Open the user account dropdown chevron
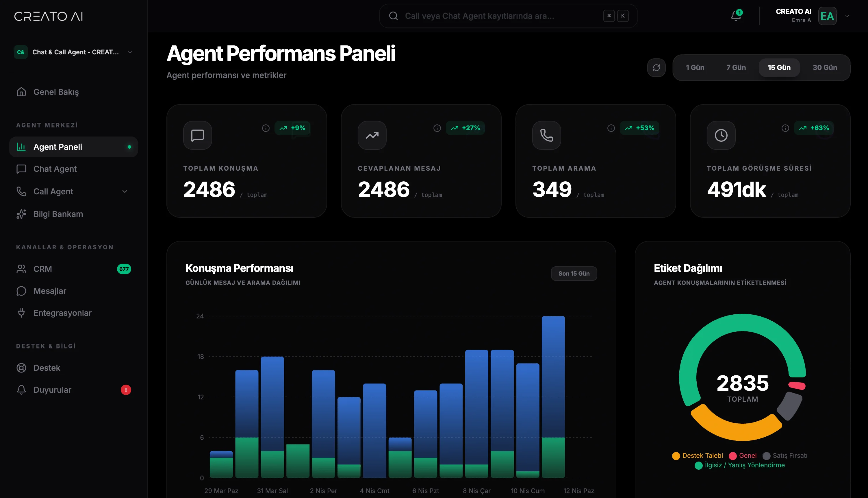 847,16
